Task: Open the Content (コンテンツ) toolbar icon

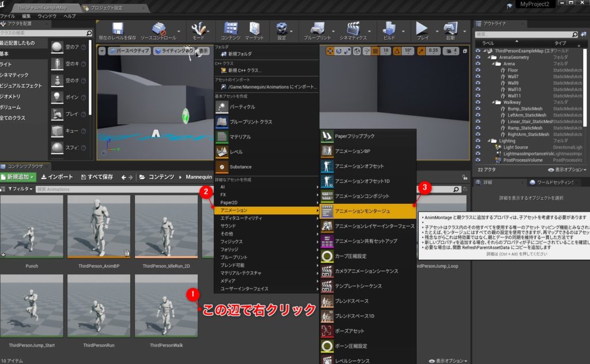Action: coord(230,31)
